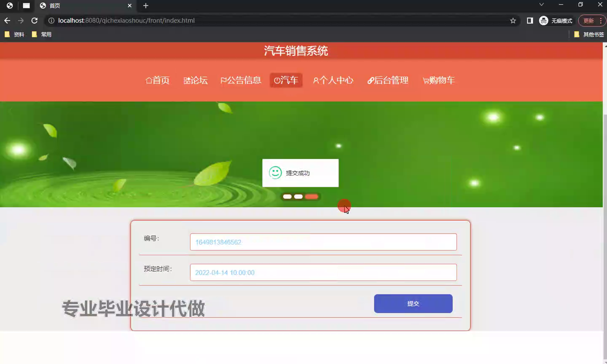Image resolution: width=607 pixels, height=364 pixels.
Task: Close the 首页 browser tab
Action: point(129,5)
